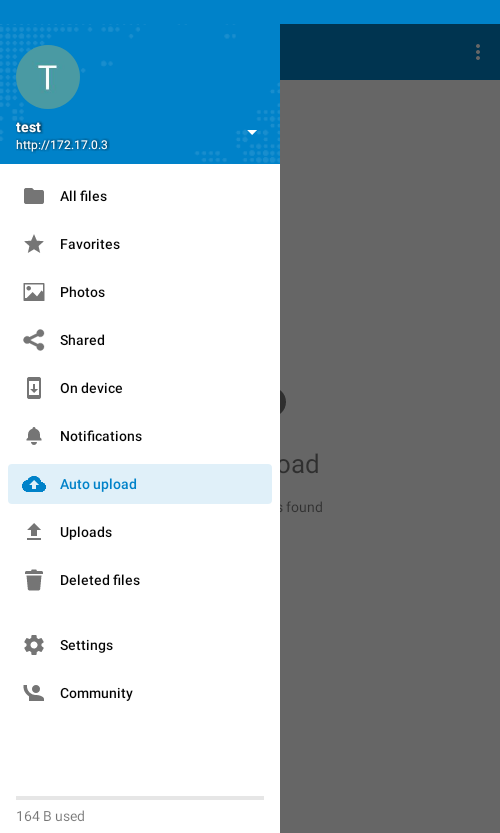
Task: Tap the http://172.17.0.3 server address
Action: pos(62,144)
